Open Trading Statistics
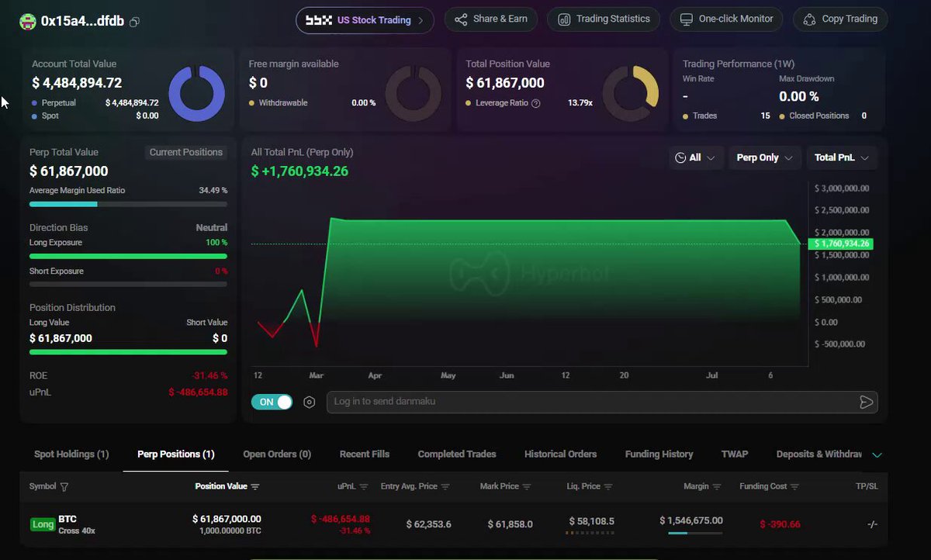The height and width of the screenshot is (560, 931). point(604,19)
